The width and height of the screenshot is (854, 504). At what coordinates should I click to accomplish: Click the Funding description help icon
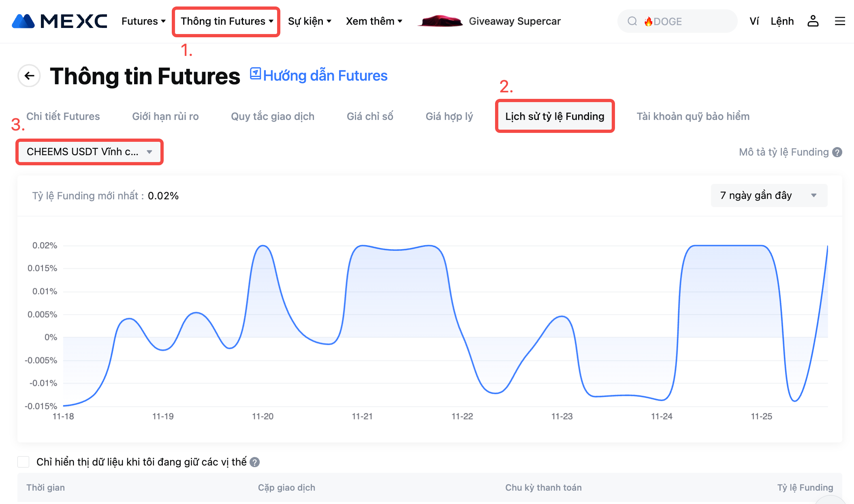837,152
